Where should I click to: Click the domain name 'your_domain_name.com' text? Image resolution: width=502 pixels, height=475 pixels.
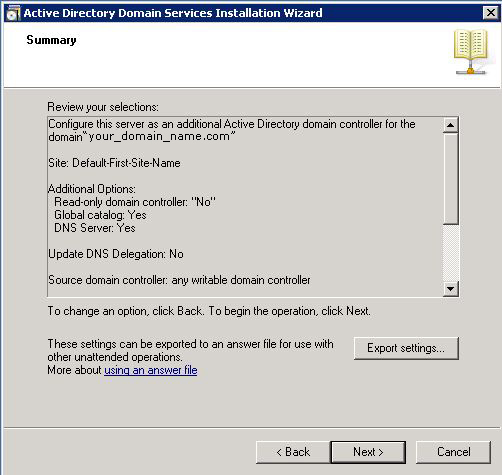[x=159, y=137]
